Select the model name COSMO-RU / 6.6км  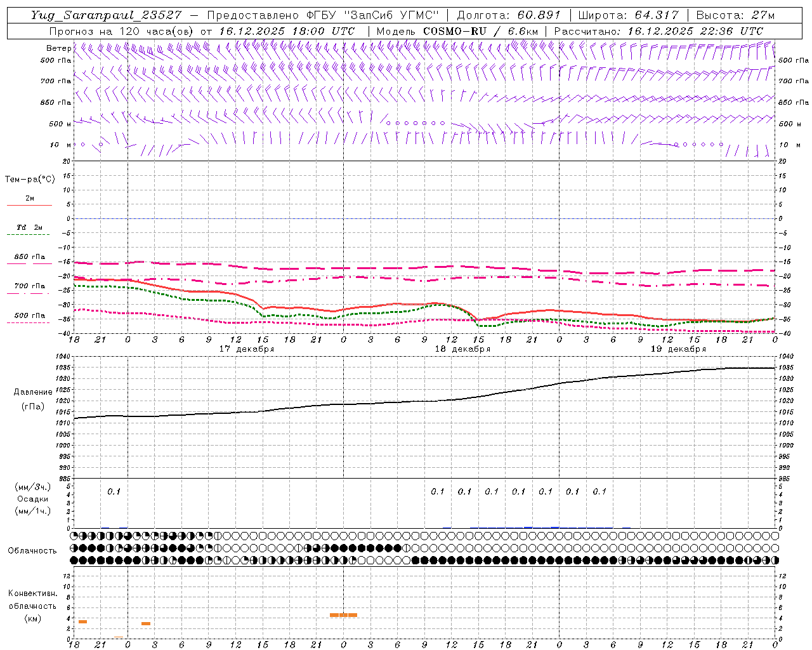(481, 31)
